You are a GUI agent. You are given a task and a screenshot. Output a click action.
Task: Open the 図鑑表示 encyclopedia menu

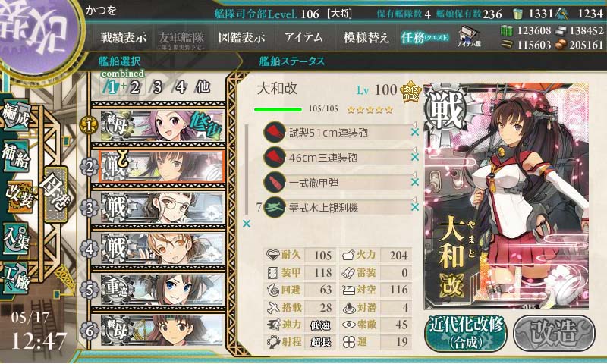click(x=241, y=37)
